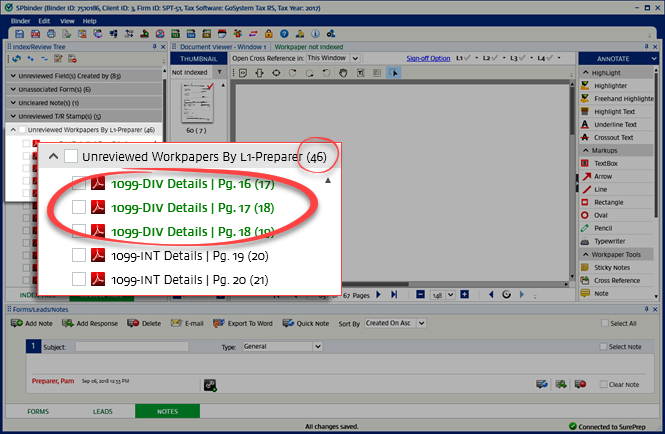Open the Binder menu
The image size is (665, 434).
coord(16,20)
